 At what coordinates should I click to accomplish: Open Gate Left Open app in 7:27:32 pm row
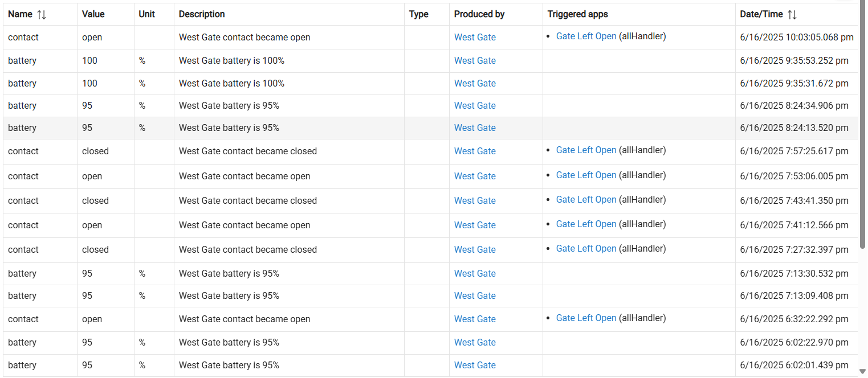point(586,249)
